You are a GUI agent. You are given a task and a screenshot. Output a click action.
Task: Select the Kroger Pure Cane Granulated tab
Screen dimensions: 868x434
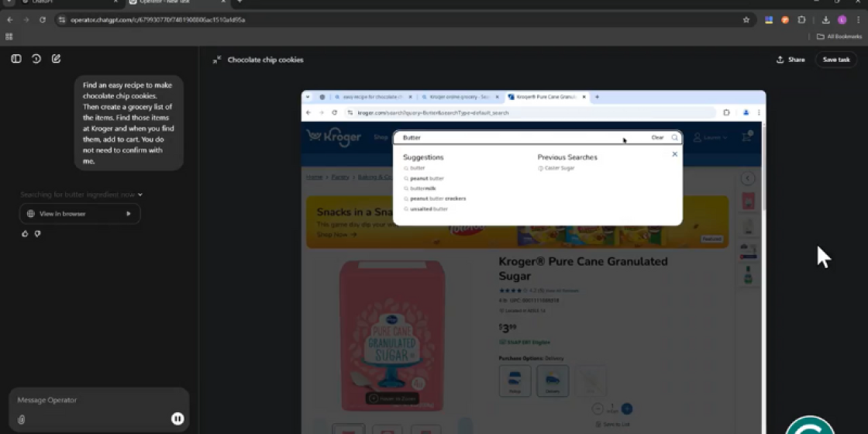[x=546, y=97]
